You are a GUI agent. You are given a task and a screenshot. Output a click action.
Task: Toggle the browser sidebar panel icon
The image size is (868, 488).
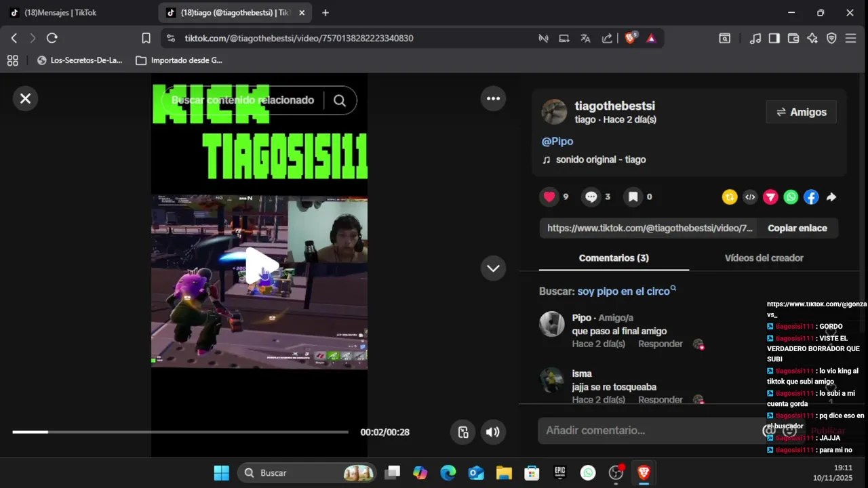[x=774, y=39]
